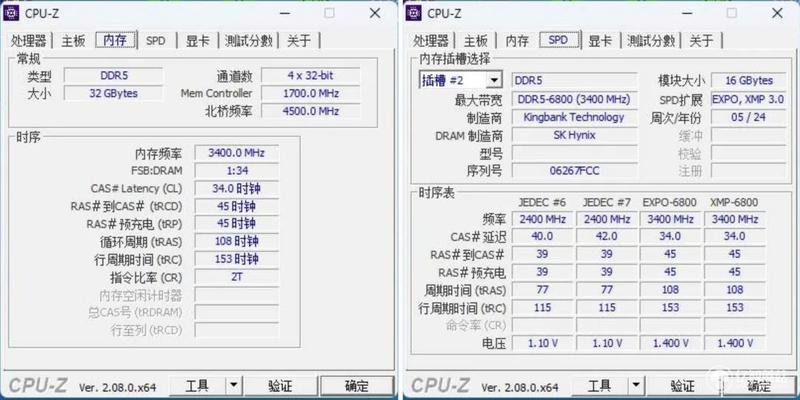Open 关于 tab in left CPU-Z window
Screen dimensions: 800x400
coord(298,41)
